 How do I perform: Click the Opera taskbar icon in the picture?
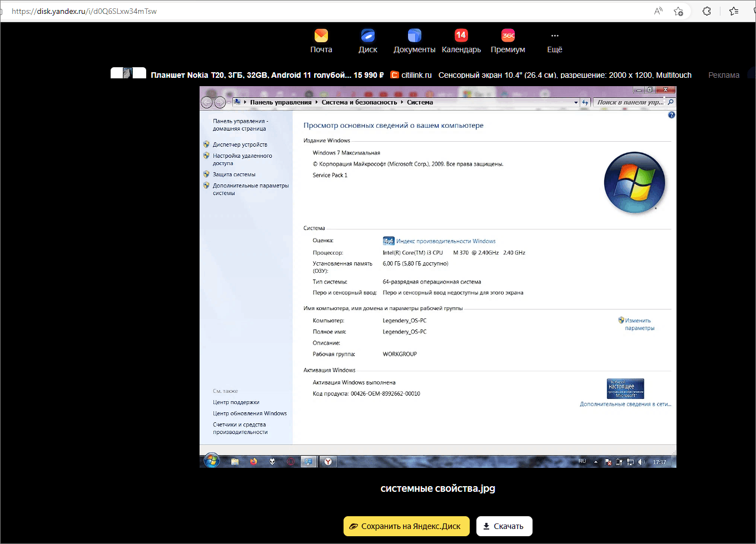point(290,461)
